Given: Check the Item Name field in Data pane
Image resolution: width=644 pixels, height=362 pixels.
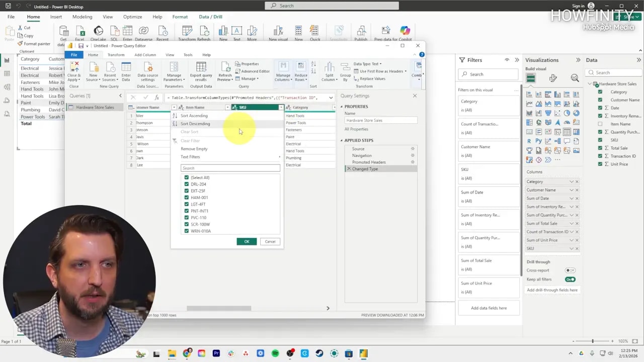Looking at the screenshot, I should [x=600, y=124].
